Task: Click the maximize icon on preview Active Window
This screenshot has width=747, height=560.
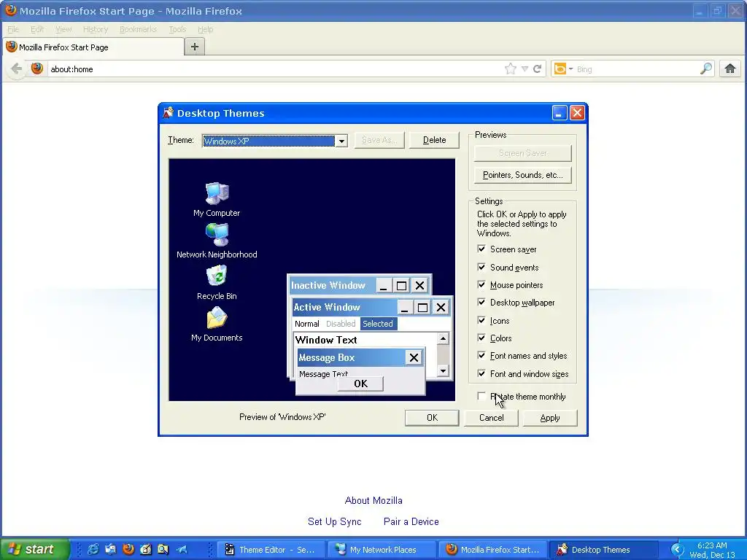Action: click(422, 308)
